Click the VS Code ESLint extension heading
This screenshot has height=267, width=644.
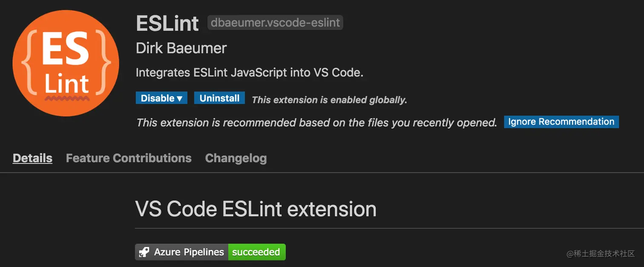click(256, 209)
